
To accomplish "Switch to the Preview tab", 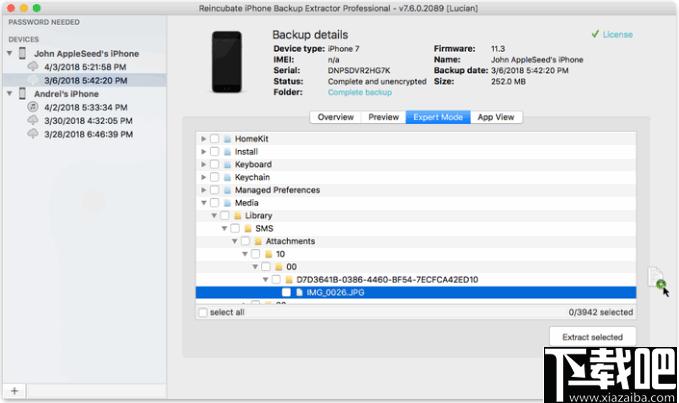I will click(x=383, y=117).
